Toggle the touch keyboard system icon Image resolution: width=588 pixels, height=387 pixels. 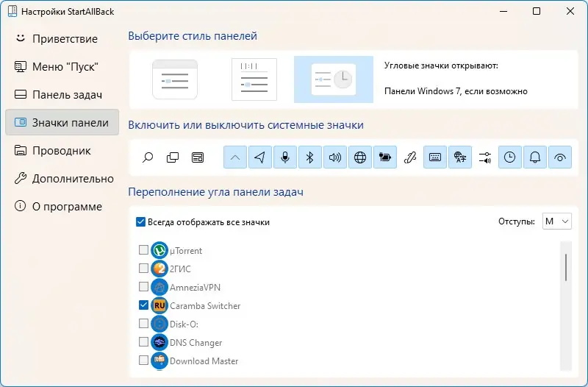(435, 157)
